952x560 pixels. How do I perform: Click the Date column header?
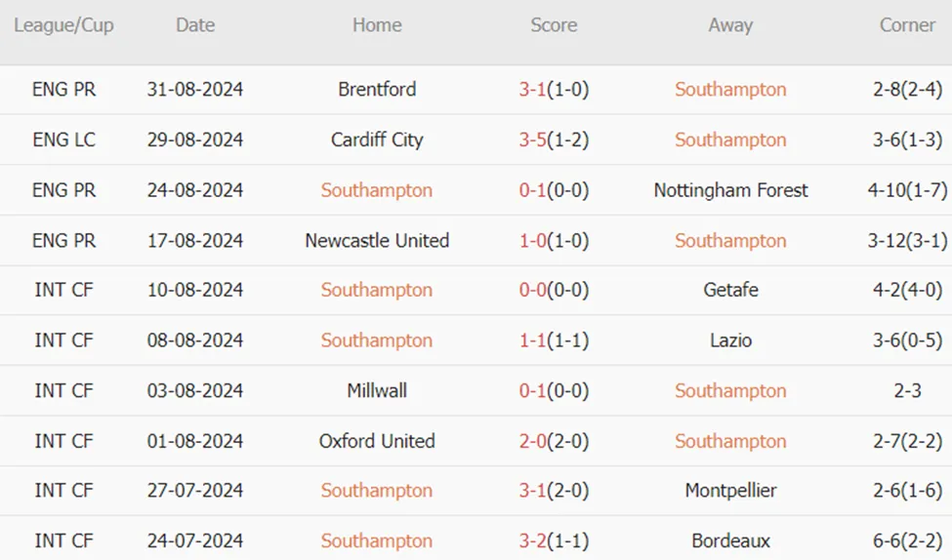[x=195, y=24]
